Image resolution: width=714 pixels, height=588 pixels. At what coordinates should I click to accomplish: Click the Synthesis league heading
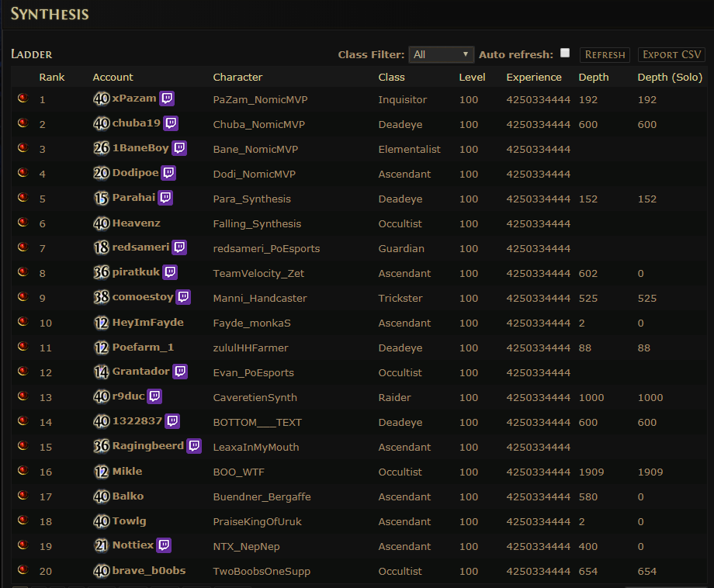(x=50, y=14)
